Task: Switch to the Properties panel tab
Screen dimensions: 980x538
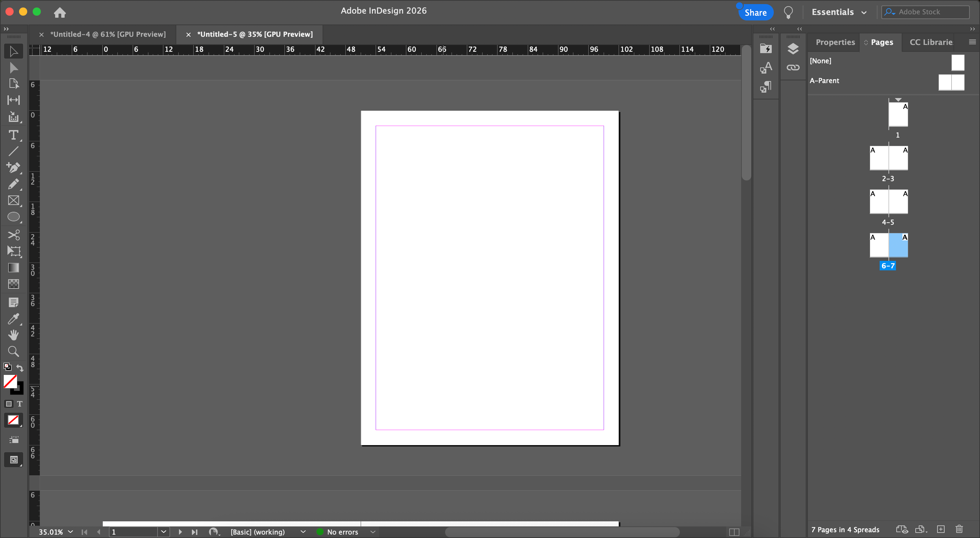Action: [x=835, y=42]
